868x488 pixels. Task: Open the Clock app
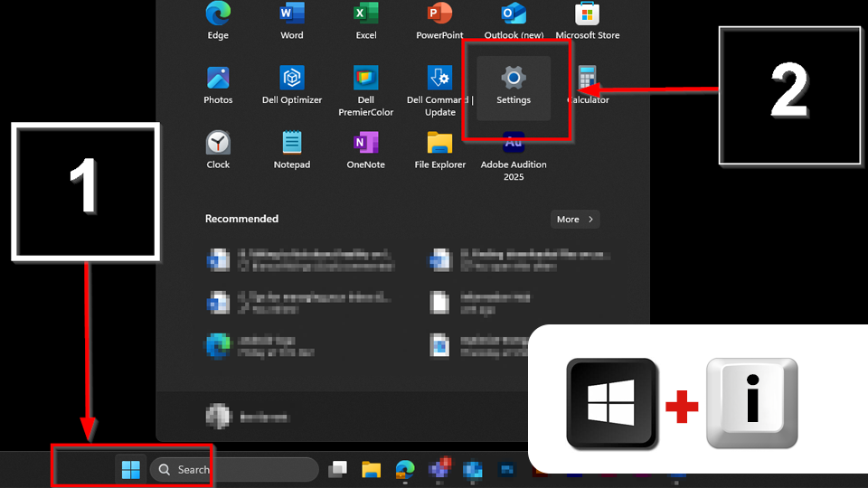click(x=218, y=150)
